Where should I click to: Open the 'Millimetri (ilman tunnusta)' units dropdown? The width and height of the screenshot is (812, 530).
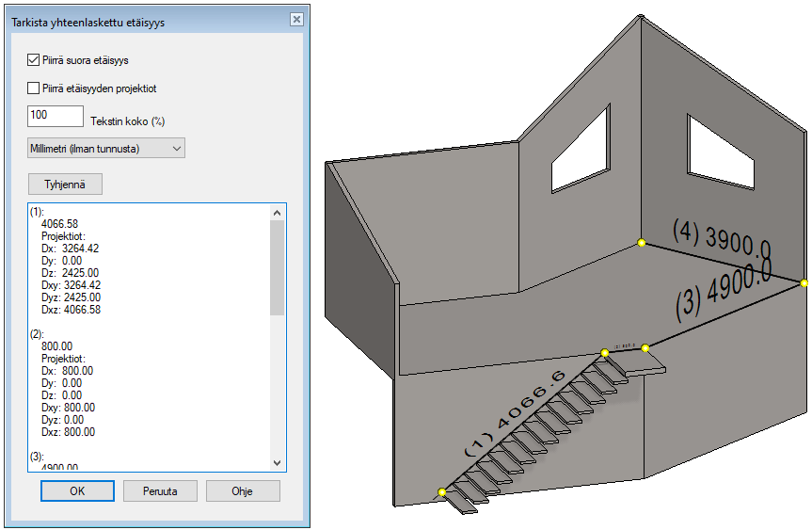106,148
